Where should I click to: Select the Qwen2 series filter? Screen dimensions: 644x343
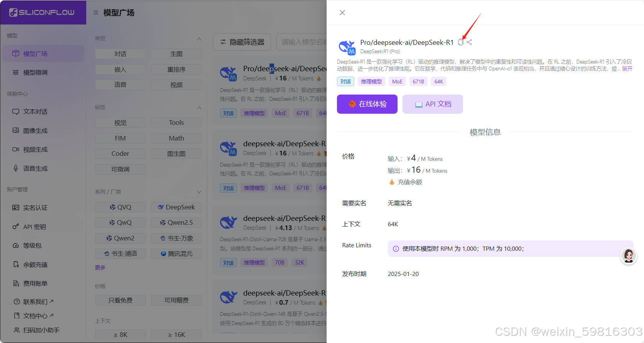click(x=120, y=238)
